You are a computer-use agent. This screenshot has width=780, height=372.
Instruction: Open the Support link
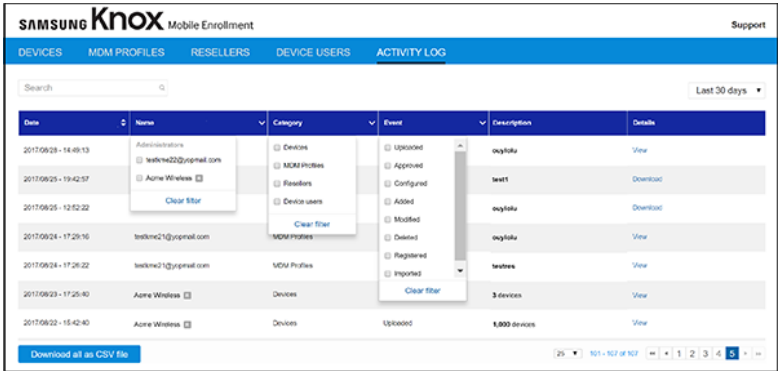(748, 25)
